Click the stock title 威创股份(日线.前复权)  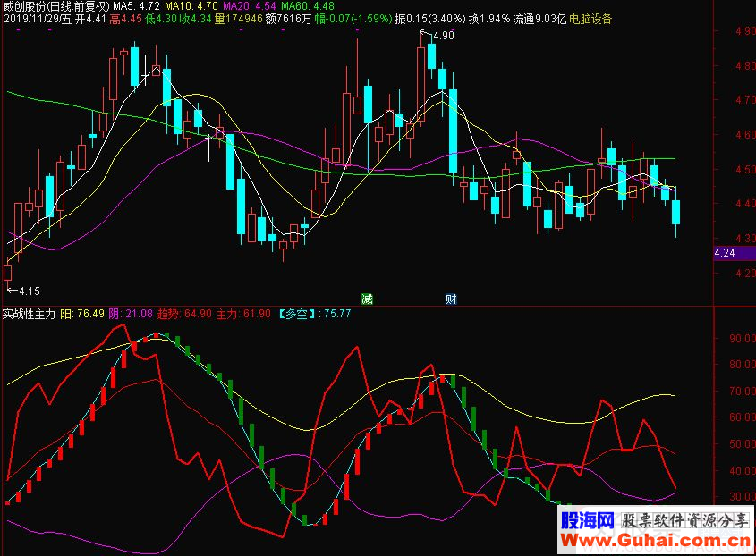pyautogui.click(x=57, y=6)
